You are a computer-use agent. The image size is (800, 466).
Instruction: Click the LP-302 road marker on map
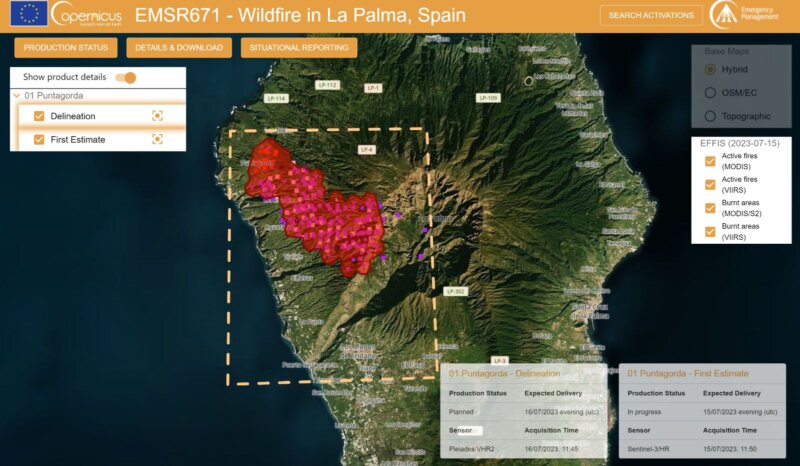(x=455, y=291)
